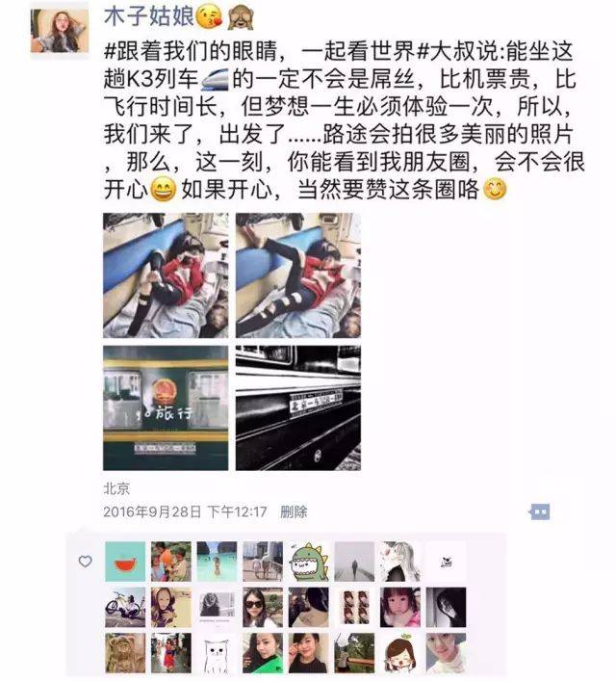This screenshot has width=616, height=681.
Task: Open the white cat drawing avatar
Action: [217, 654]
